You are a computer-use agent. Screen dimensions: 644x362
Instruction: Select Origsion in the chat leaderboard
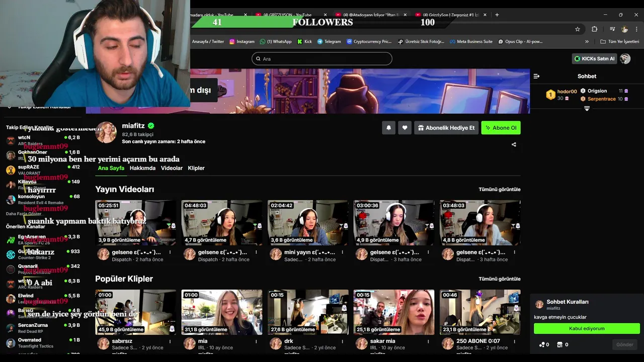point(604,91)
